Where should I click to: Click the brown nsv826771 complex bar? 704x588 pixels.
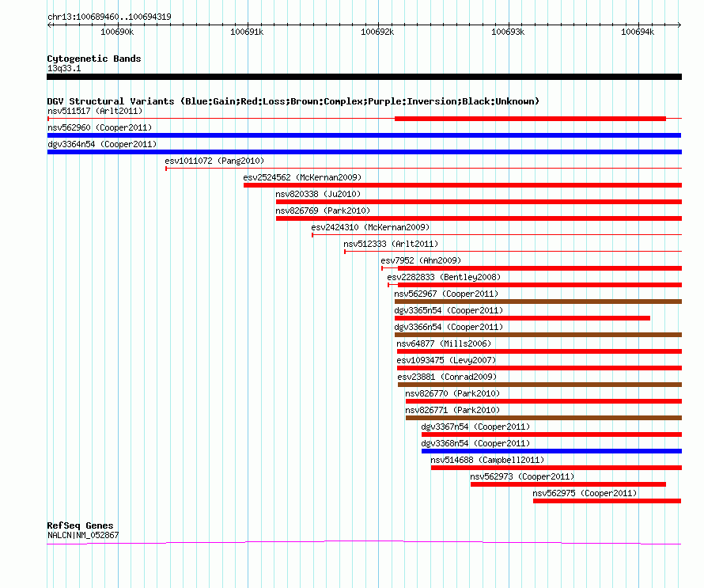click(x=543, y=418)
